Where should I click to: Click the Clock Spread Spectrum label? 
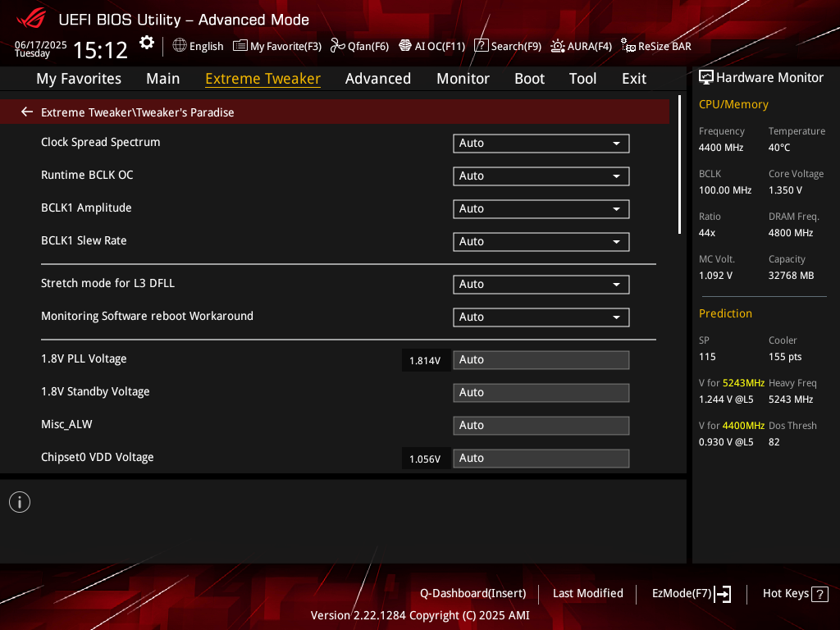click(101, 143)
